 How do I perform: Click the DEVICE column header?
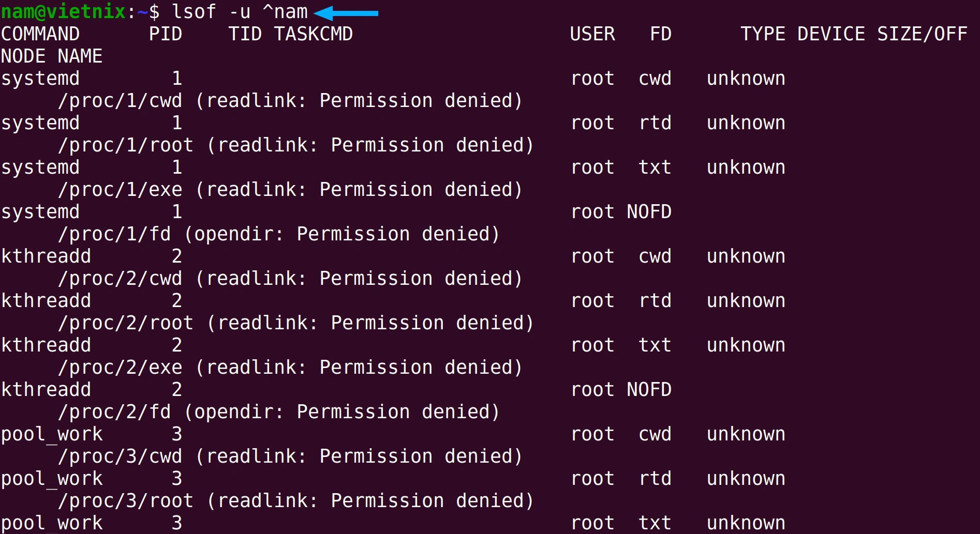(x=831, y=34)
